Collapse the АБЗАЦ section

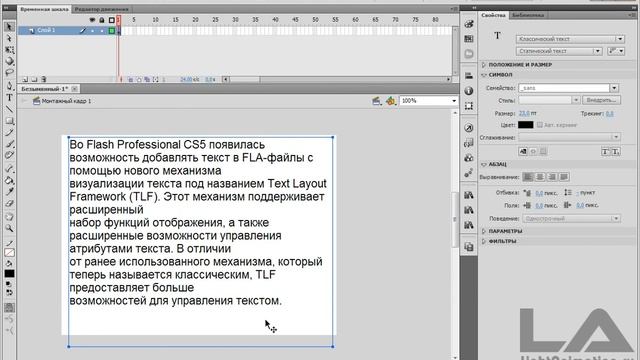[x=484, y=164]
